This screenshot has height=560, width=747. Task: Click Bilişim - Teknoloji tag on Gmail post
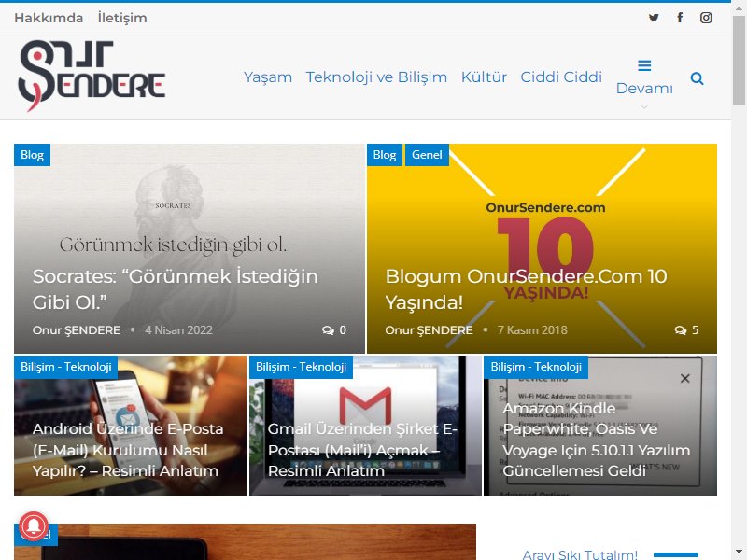[x=301, y=367]
